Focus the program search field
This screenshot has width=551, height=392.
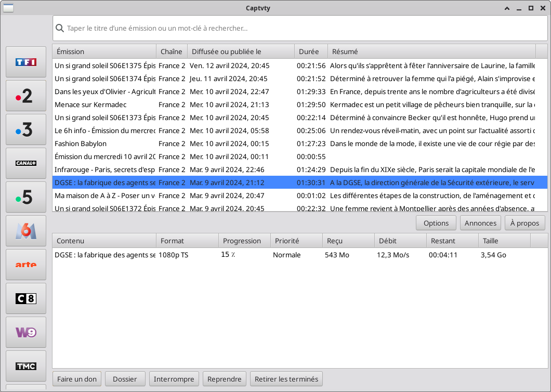(x=301, y=28)
